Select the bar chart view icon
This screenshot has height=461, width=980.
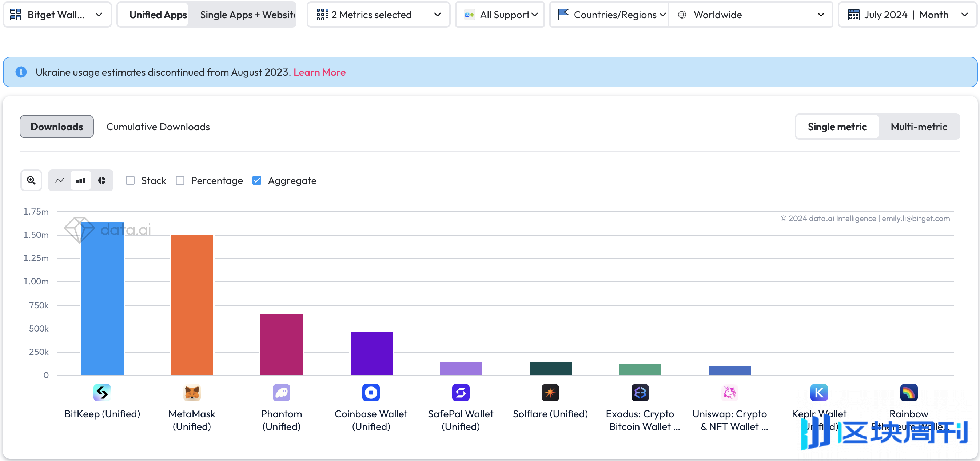click(81, 181)
